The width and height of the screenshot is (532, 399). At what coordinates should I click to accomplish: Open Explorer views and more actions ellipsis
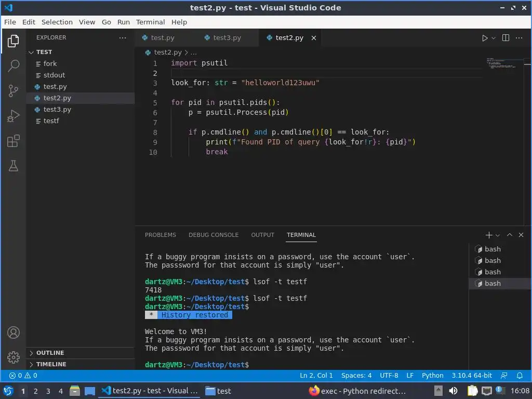(x=123, y=37)
